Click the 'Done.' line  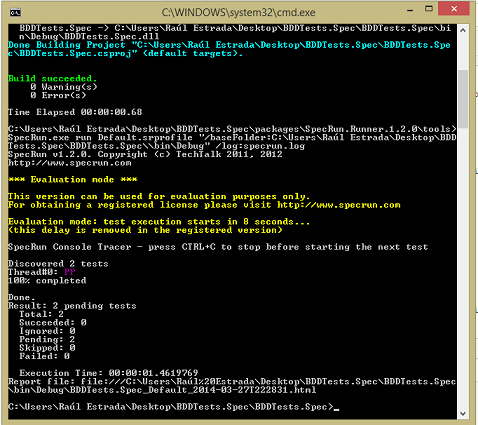click(22, 297)
